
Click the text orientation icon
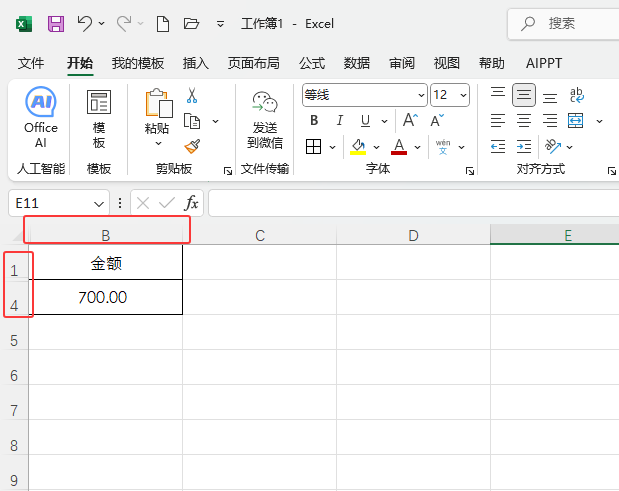(553, 146)
